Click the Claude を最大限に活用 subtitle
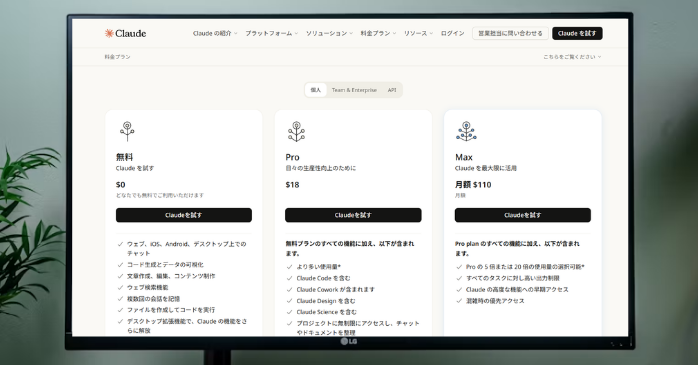Viewport: 698px width, 365px height. (x=486, y=168)
